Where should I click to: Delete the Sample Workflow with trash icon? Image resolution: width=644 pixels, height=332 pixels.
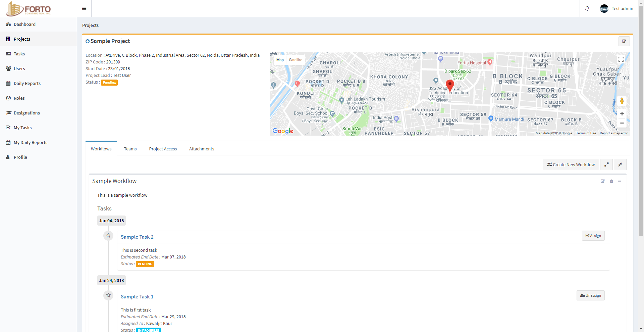tap(611, 181)
